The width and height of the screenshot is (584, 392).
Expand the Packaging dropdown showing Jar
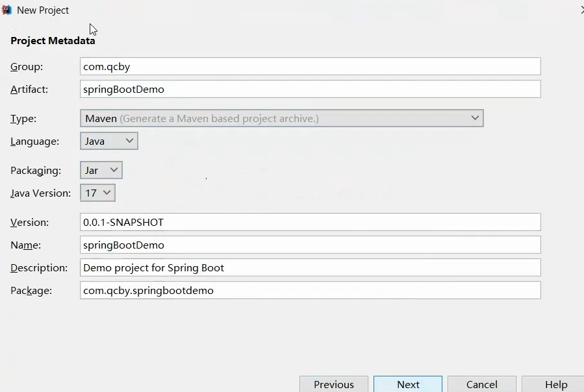tap(101, 170)
